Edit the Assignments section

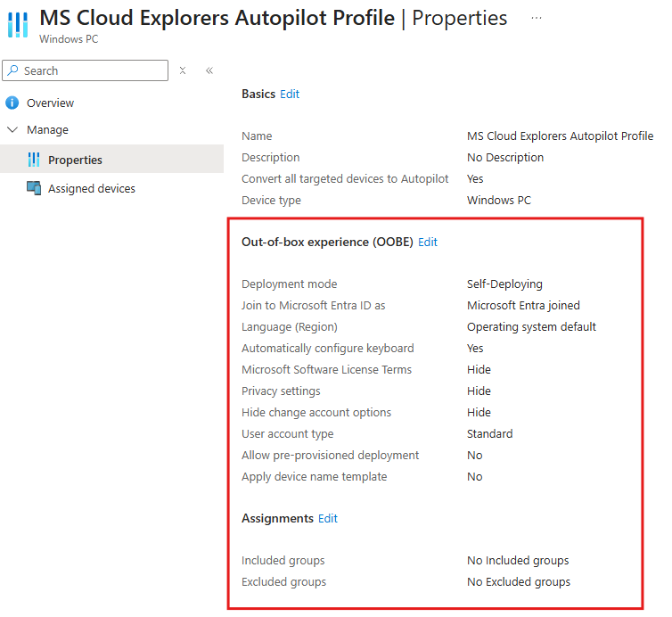328,518
